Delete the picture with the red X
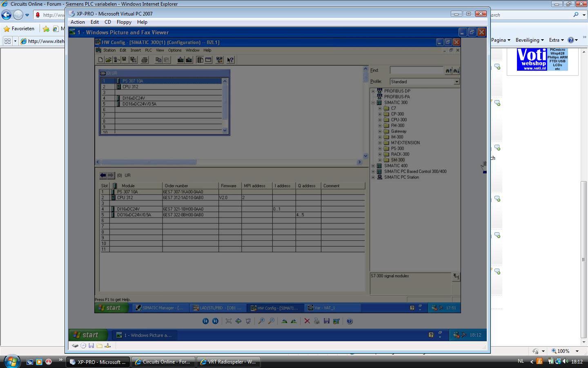 tap(307, 321)
